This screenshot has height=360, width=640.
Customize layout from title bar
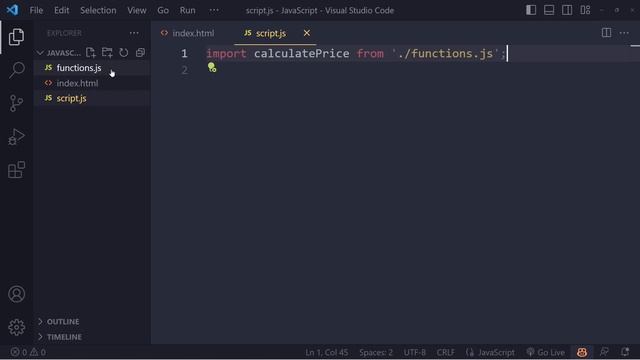pyautogui.click(x=585, y=10)
